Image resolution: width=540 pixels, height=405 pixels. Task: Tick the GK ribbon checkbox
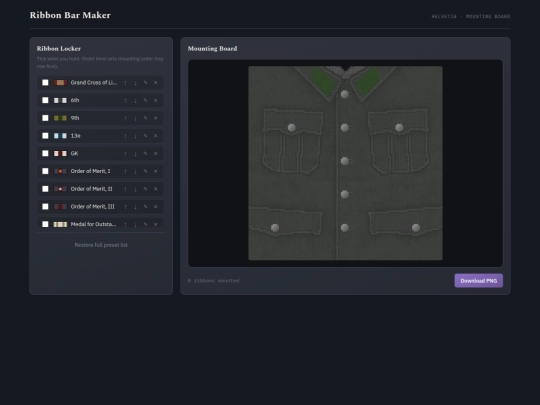(x=45, y=153)
